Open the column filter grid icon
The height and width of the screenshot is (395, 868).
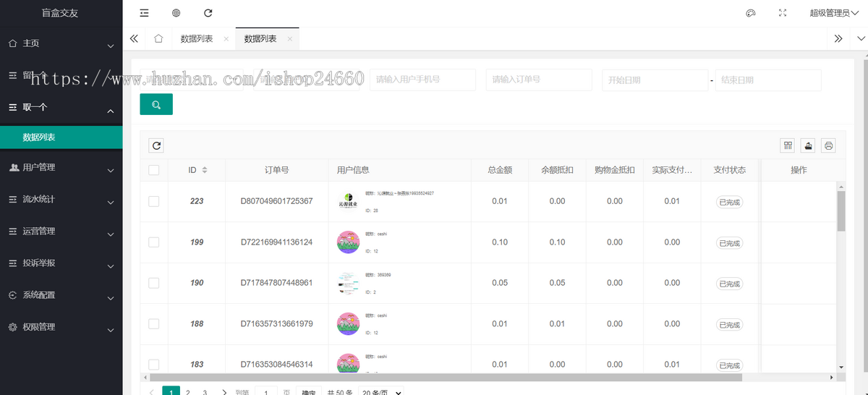click(788, 145)
